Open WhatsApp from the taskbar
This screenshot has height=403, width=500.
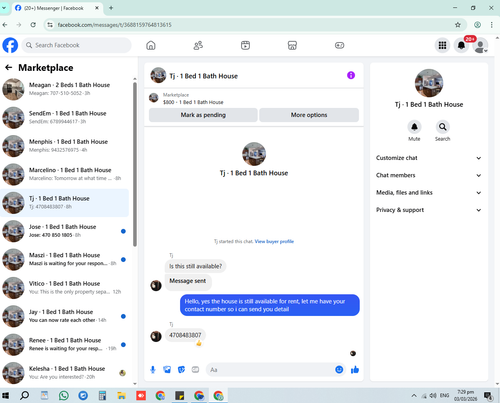pyautogui.click(x=64, y=396)
